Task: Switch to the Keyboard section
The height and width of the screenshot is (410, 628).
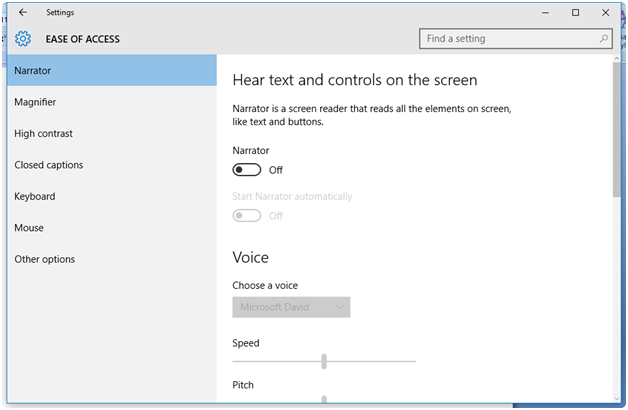Action: pos(35,197)
